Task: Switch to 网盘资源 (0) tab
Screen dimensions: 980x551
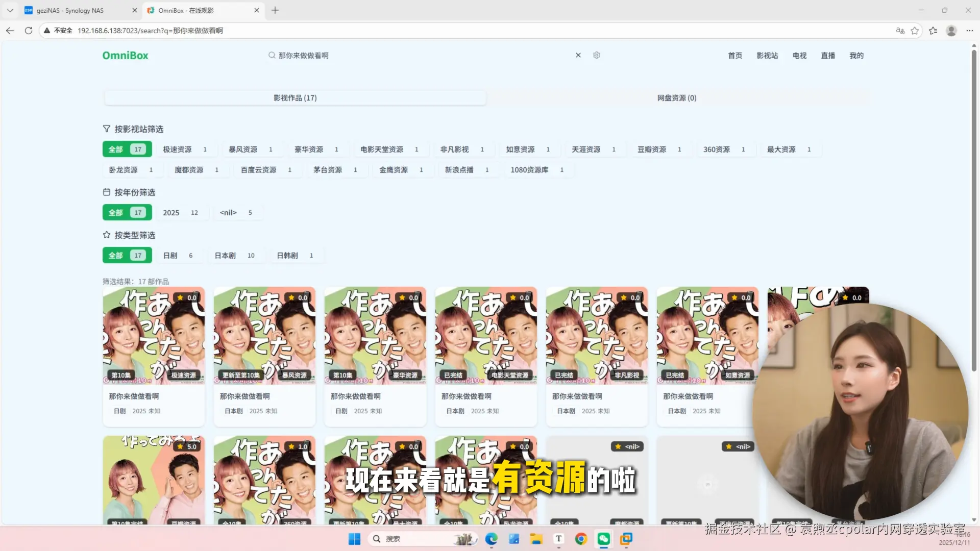Action: [x=676, y=98]
